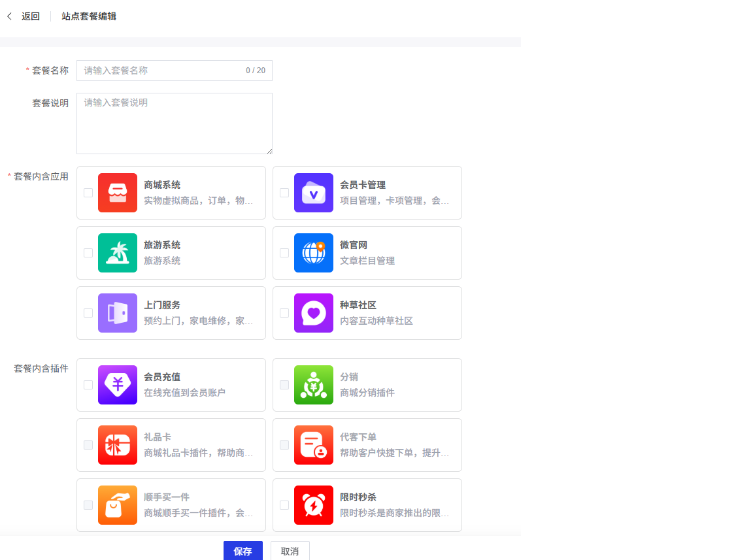Click the 种草社区 heart bubble icon
753x560 pixels.
click(x=314, y=313)
